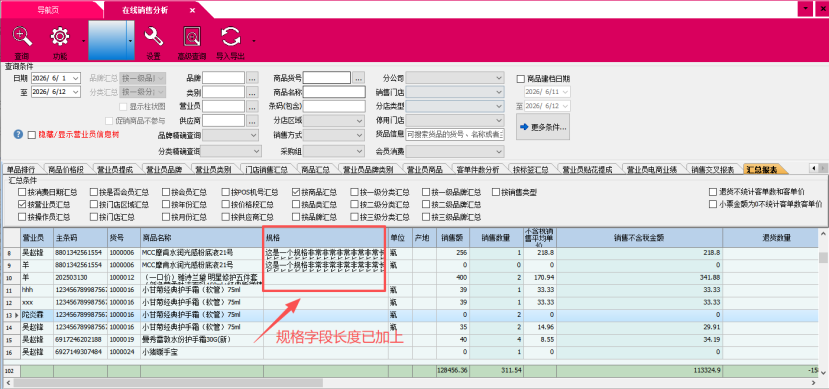Click the 查询 magnifier toolbar icon
The height and width of the screenshot is (389, 829).
22,36
